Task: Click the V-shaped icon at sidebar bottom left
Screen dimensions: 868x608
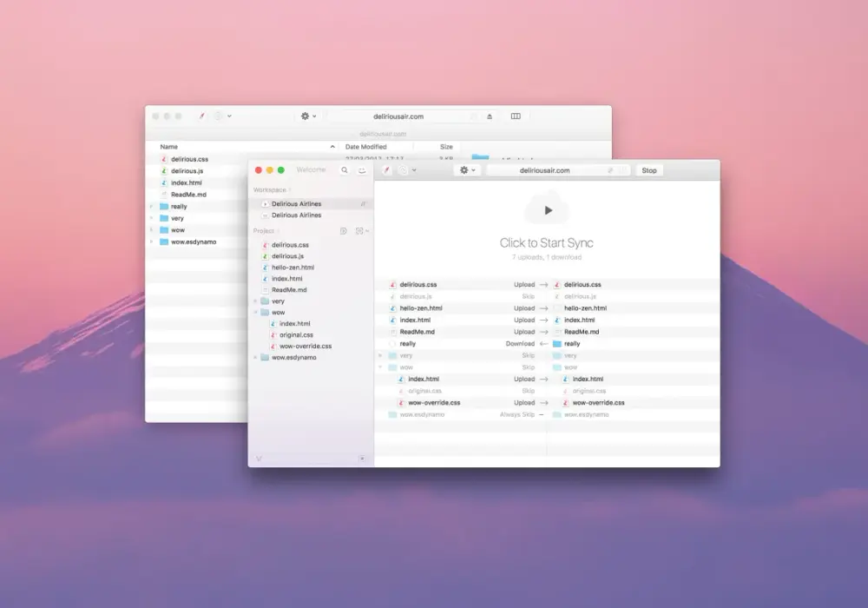Action: (x=259, y=459)
